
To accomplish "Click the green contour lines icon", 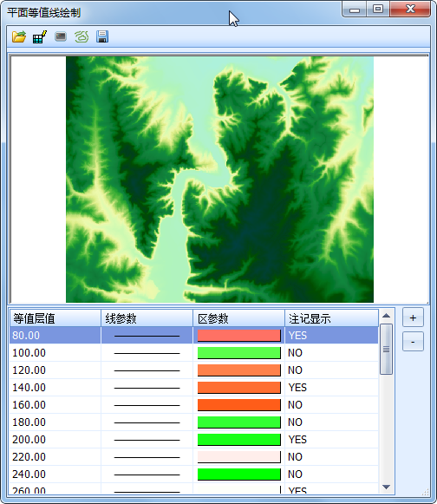I will [x=82, y=36].
